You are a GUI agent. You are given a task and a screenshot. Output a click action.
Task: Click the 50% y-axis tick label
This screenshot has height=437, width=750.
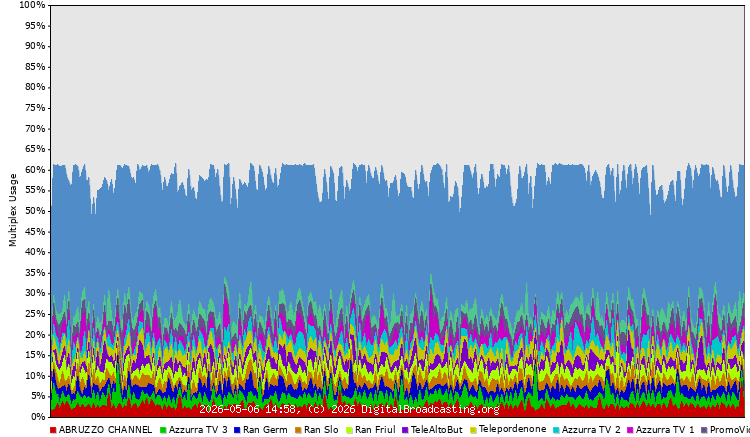pos(35,211)
